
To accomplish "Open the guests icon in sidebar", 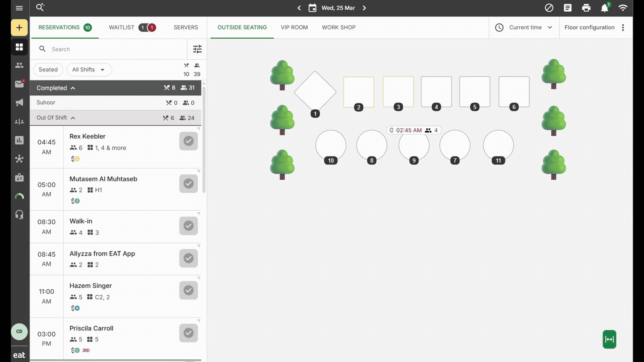I will [x=19, y=65].
